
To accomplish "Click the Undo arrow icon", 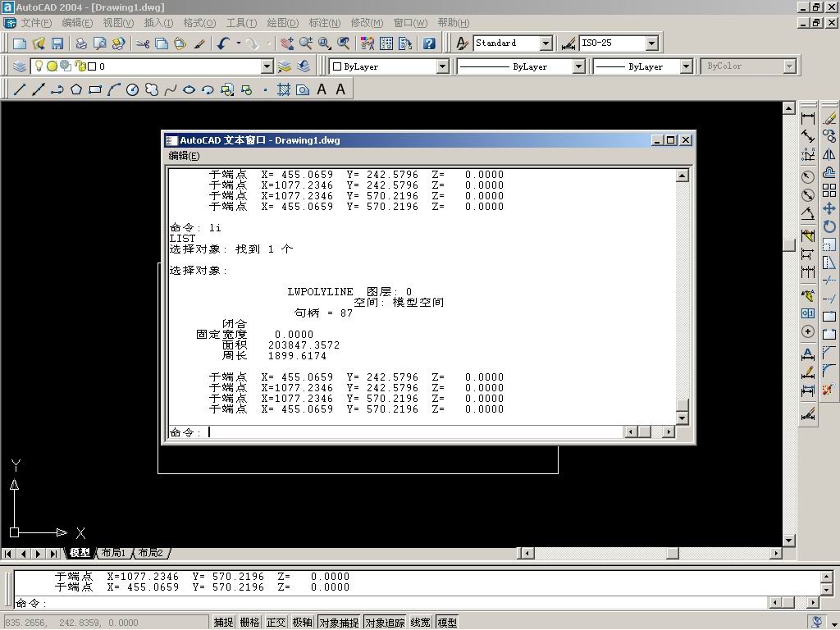I will pyautogui.click(x=223, y=43).
